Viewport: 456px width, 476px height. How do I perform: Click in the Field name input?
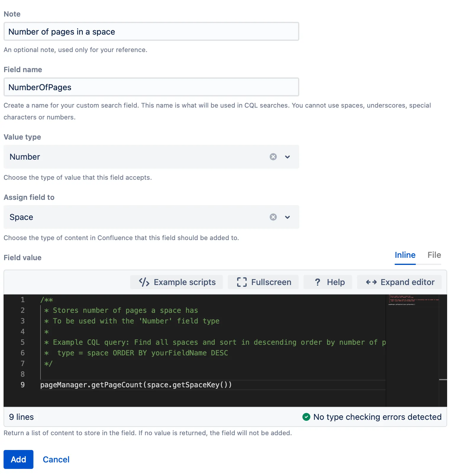[x=151, y=87]
